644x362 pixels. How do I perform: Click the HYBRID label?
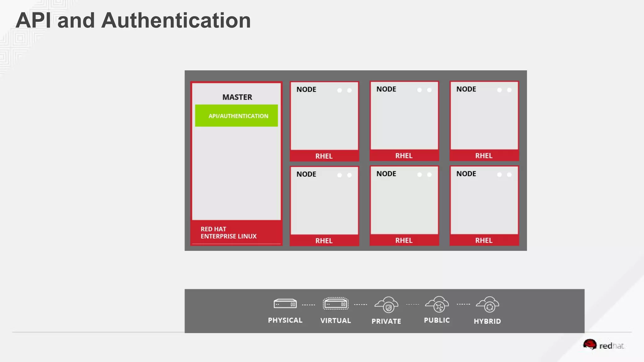[x=487, y=321]
